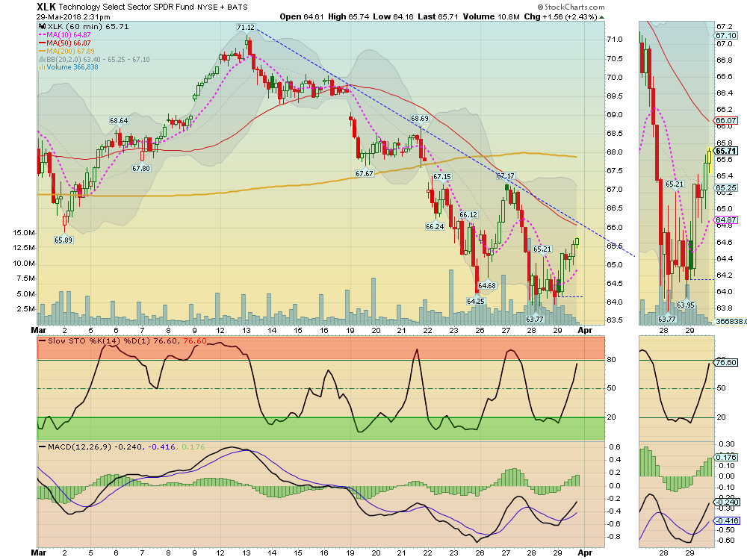Click the volume bars icon beside Volume
747x560 pixels.
pyautogui.click(x=43, y=67)
